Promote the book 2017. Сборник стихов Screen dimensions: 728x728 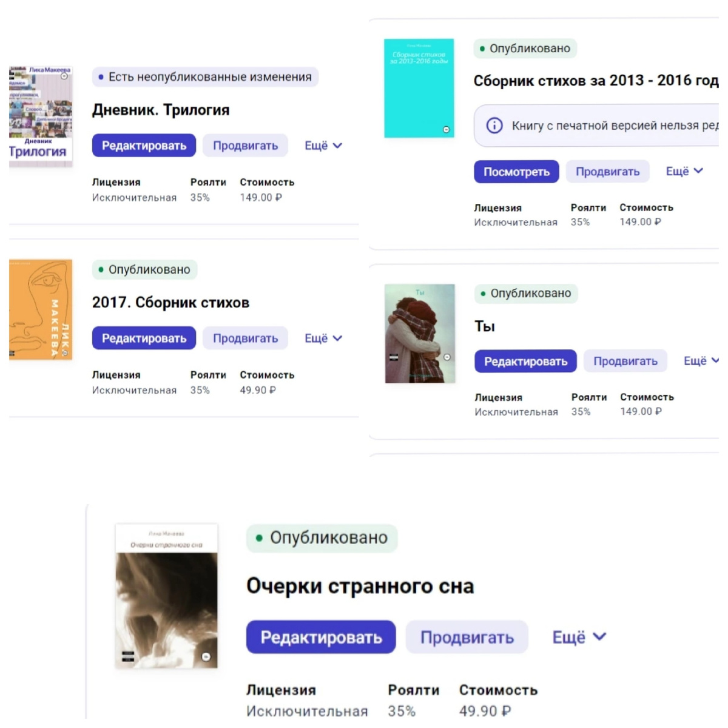pos(245,338)
